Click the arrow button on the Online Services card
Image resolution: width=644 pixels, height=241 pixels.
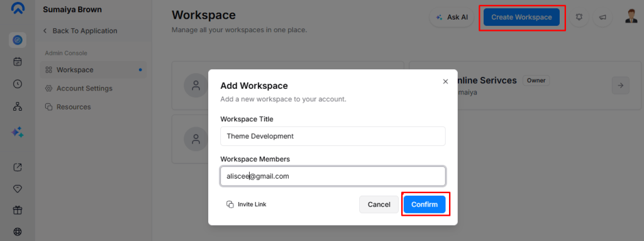click(x=621, y=86)
